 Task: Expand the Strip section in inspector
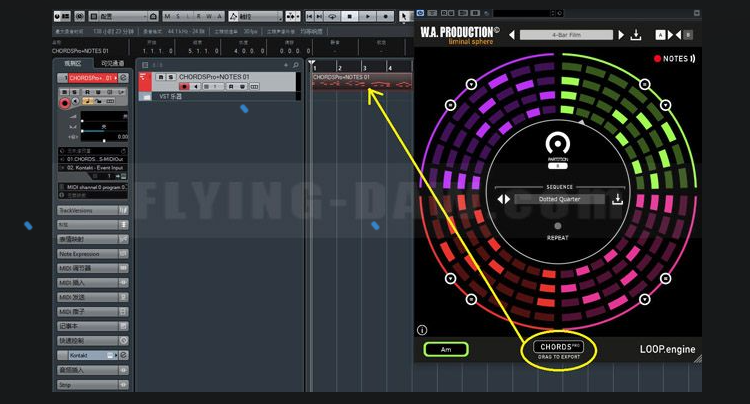coord(93,384)
